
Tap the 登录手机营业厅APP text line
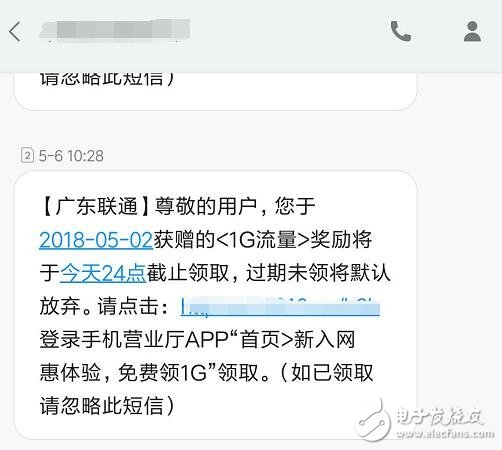[x=134, y=340]
